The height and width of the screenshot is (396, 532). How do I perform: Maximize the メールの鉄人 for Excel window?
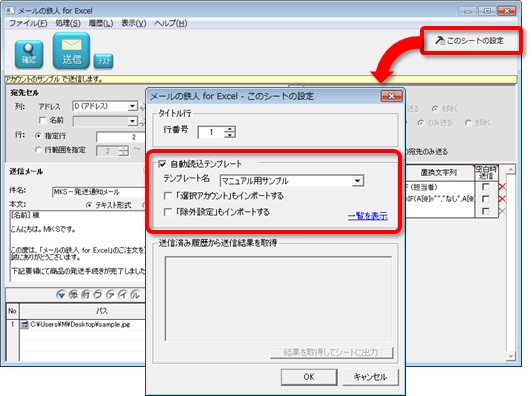click(x=487, y=11)
